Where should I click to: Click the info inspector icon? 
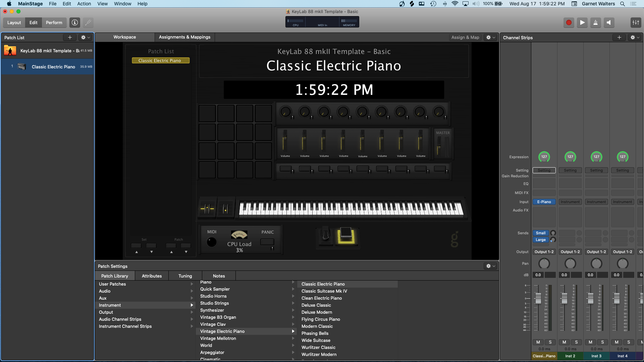tap(75, 22)
